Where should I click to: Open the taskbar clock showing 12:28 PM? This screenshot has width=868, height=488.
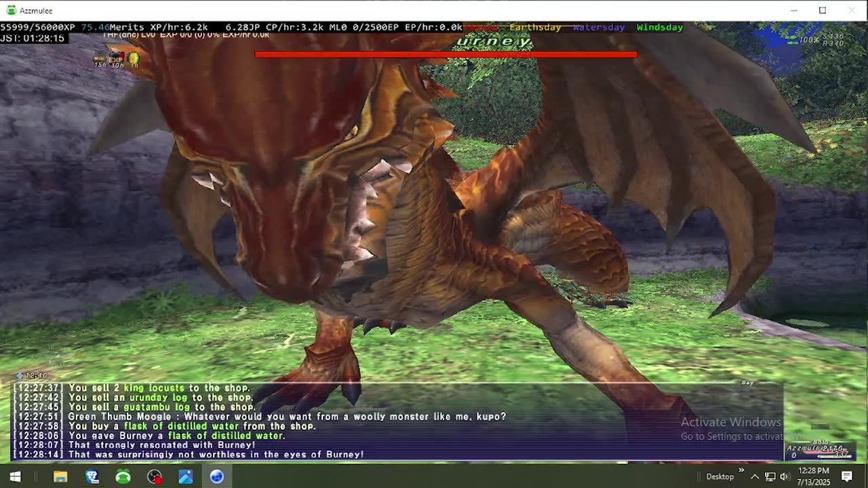[x=814, y=476]
